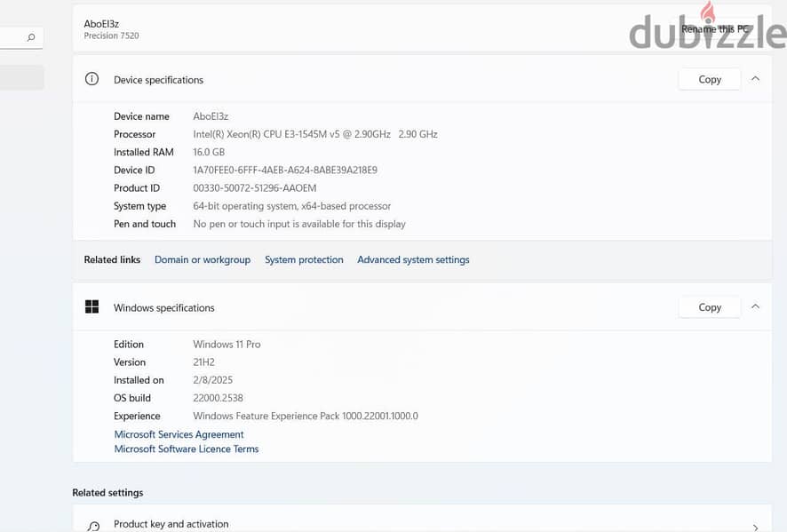Image resolution: width=787 pixels, height=532 pixels.
Task: Click the Installed RAM value 16.0 GB
Action: coord(209,152)
